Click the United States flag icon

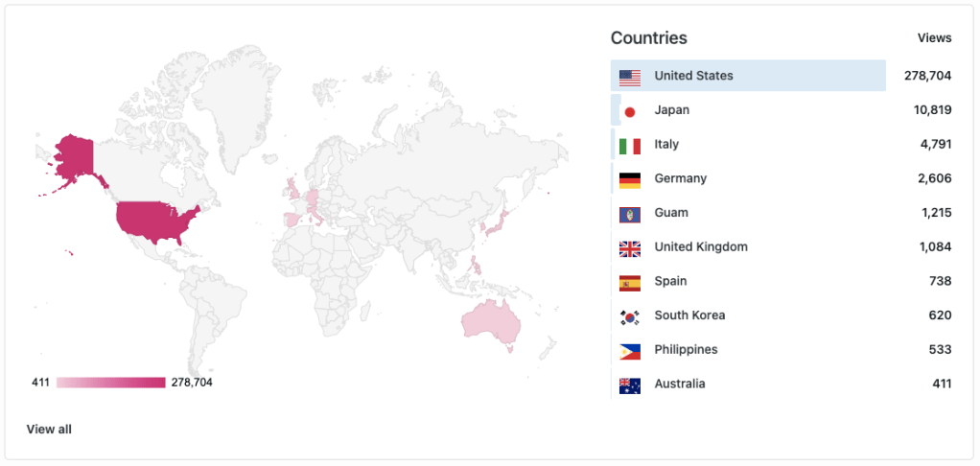tap(630, 77)
